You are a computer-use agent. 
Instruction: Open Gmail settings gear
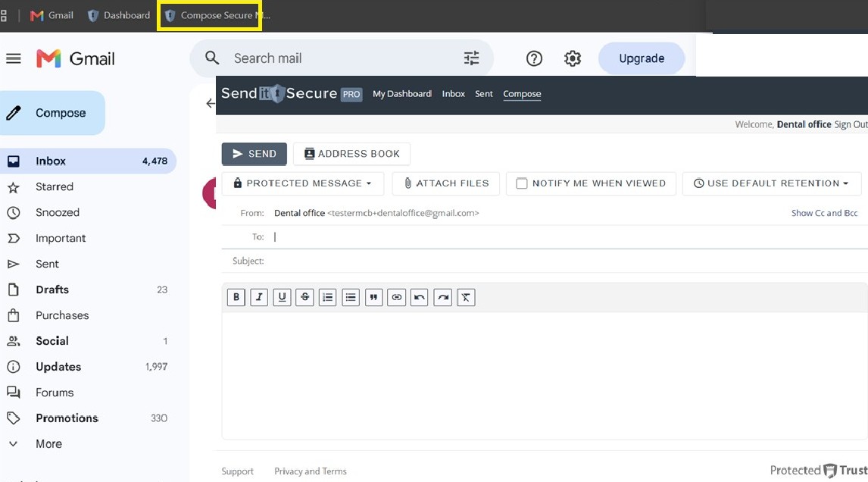pyautogui.click(x=573, y=58)
